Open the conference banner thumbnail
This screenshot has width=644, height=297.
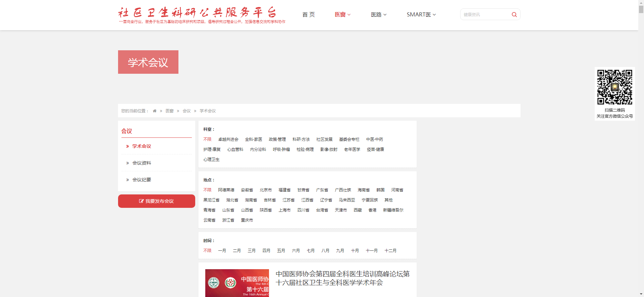click(x=237, y=283)
